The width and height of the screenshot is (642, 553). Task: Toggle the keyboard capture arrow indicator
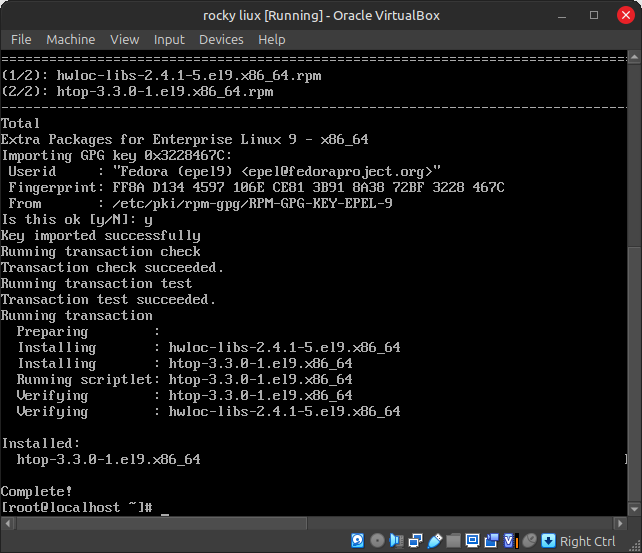(x=548, y=541)
